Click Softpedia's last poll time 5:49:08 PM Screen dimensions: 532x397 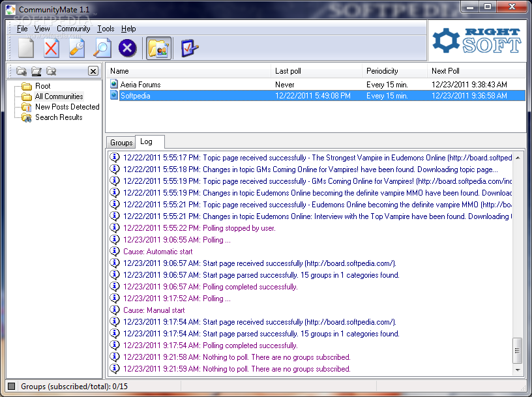(x=312, y=96)
